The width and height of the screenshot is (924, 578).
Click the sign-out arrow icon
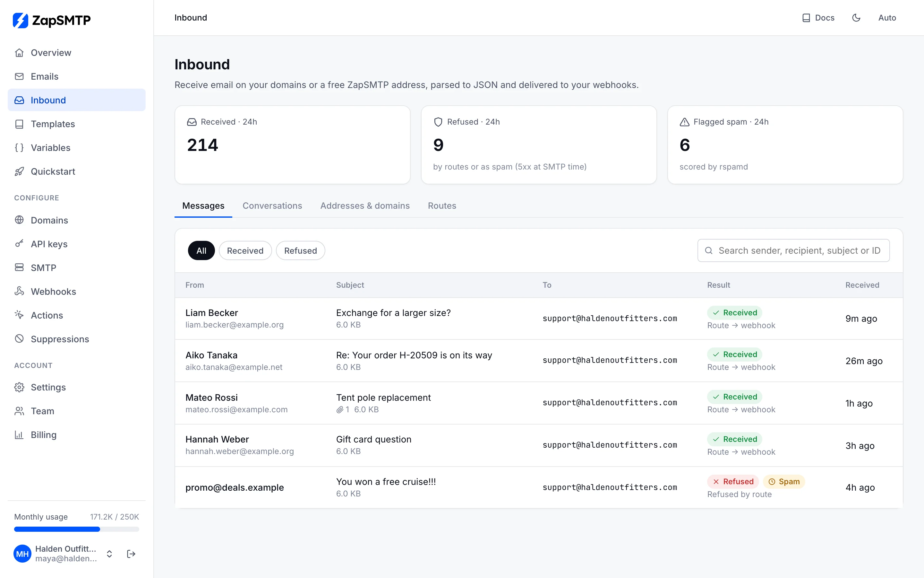[131, 554]
